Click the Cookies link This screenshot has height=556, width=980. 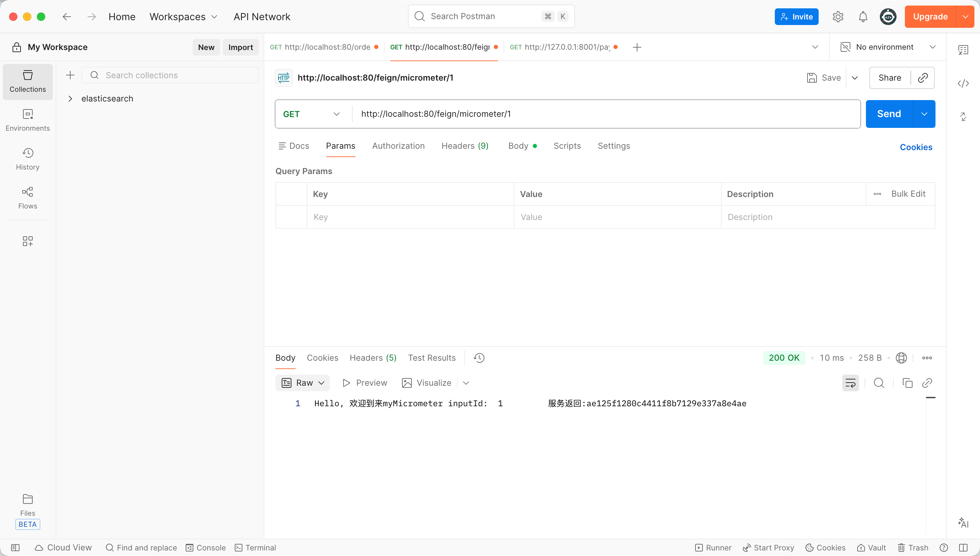915,147
